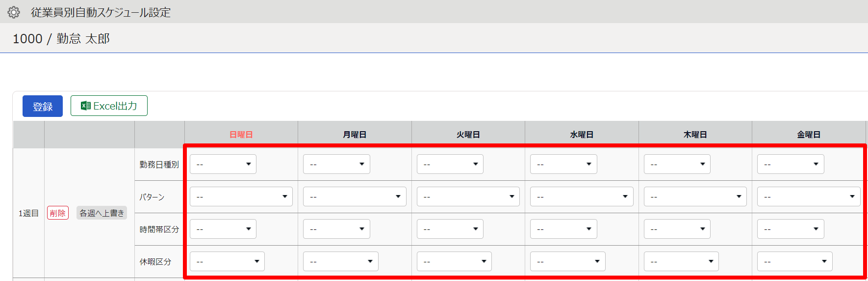Click the 登録 button
The image size is (868, 281).
pyautogui.click(x=43, y=106)
